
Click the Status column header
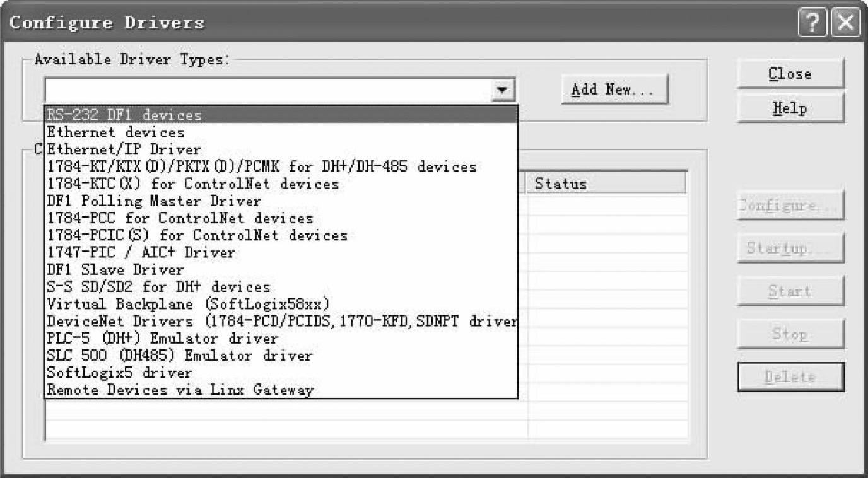coord(607,184)
